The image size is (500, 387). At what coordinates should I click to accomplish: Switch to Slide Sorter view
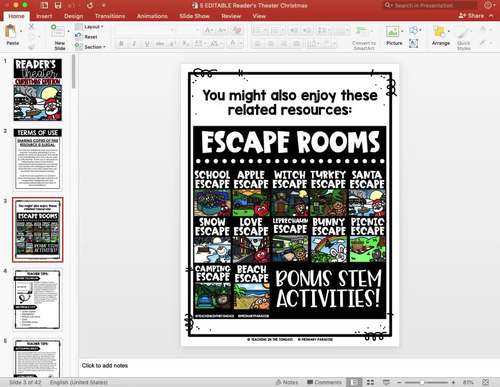[x=370, y=382]
